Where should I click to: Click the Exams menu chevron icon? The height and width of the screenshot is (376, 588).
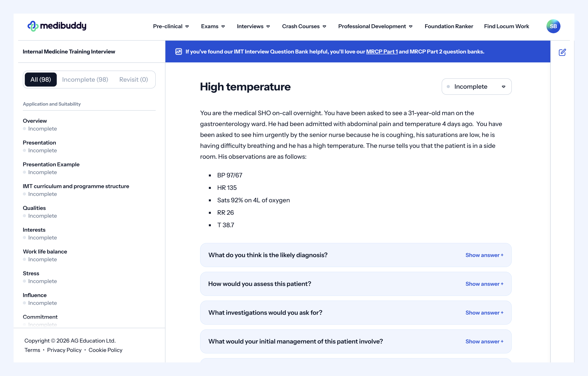coord(223,26)
